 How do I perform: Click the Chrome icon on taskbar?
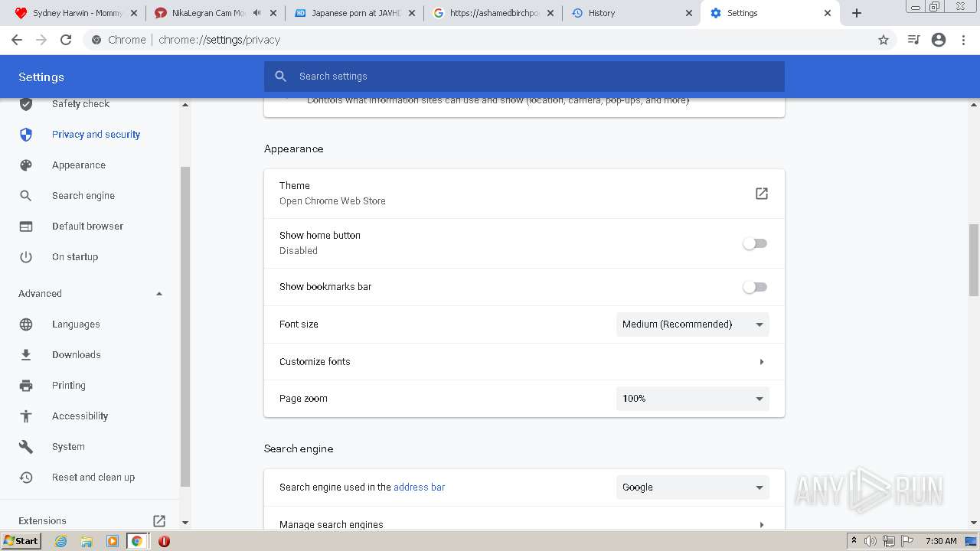(x=137, y=541)
